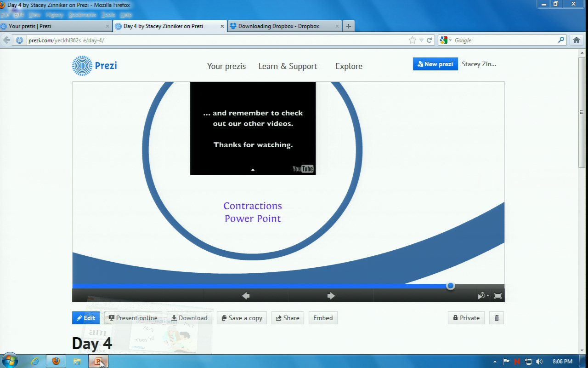
Task: Open autoplay options in the player bar
Action: [x=483, y=296]
